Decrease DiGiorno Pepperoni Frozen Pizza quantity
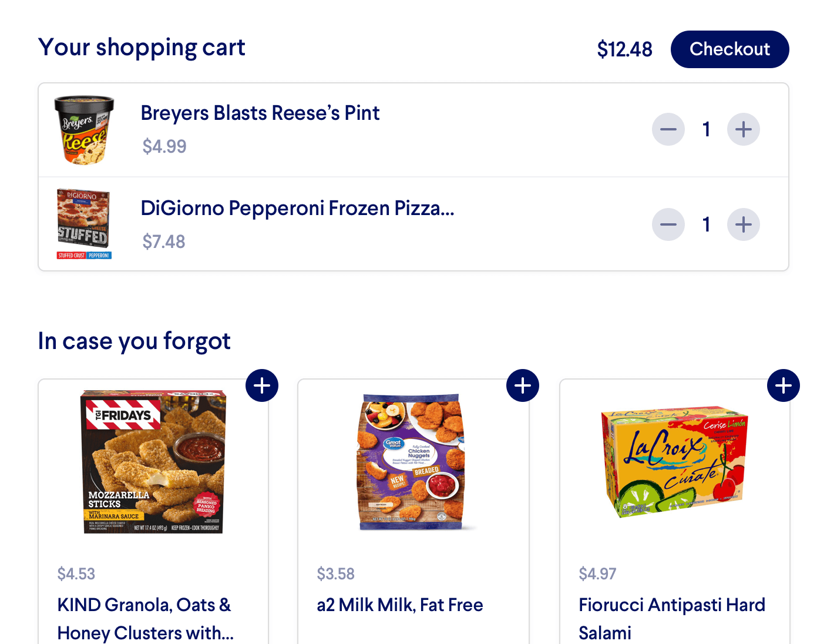This screenshot has width=827, height=644. click(x=668, y=224)
